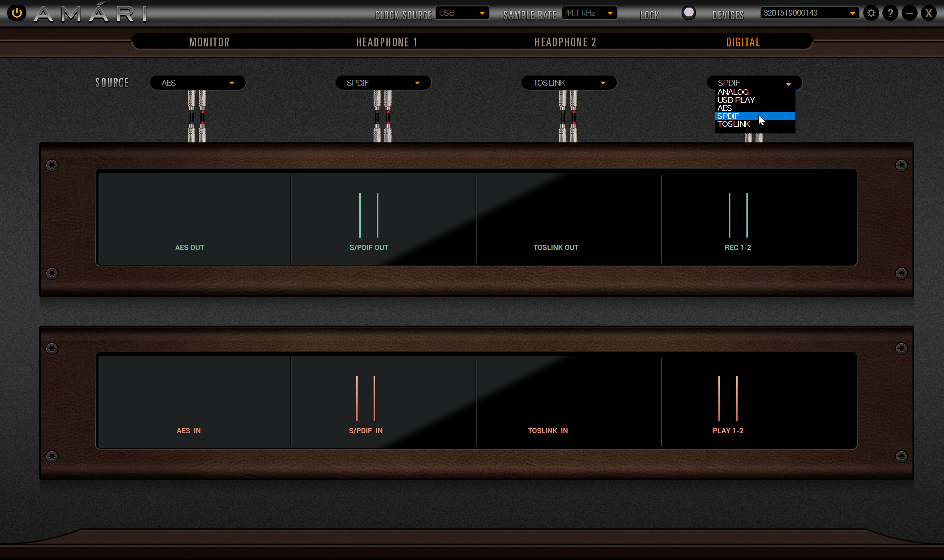Open help with the question mark icon
Image resolution: width=944 pixels, height=560 pixels.
(x=890, y=13)
